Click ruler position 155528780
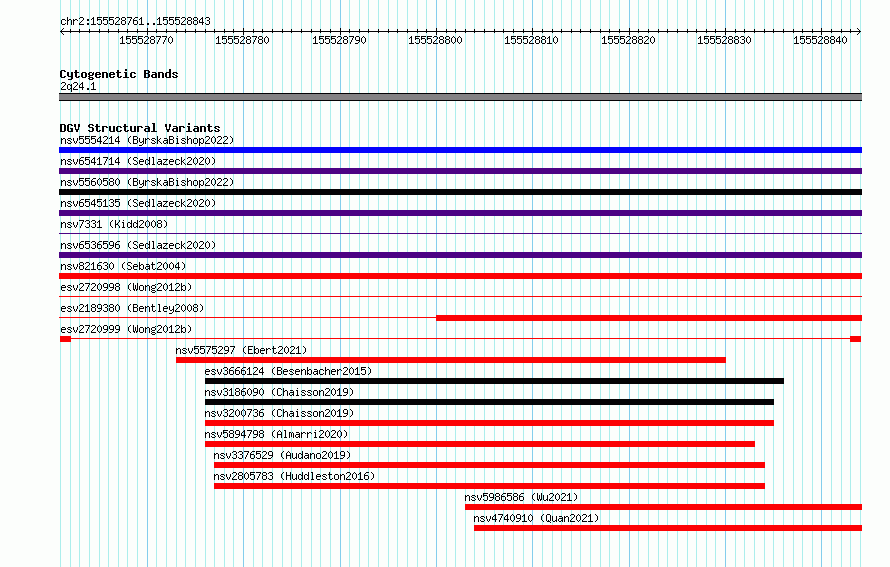Image resolution: width=890 pixels, height=567 pixels. (x=242, y=40)
